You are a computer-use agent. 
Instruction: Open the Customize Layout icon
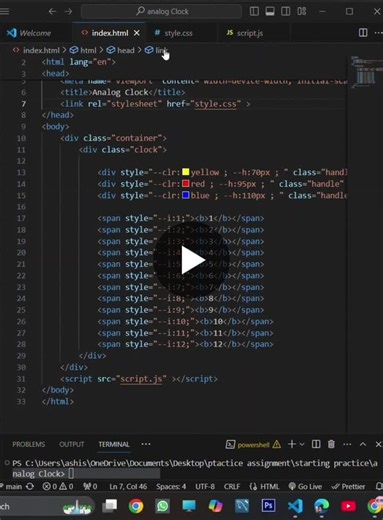pos(302,11)
